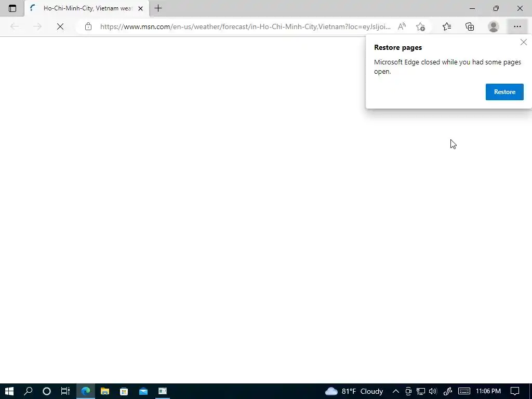
Task: Open the news app taskbar icon
Action: coord(163,391)
